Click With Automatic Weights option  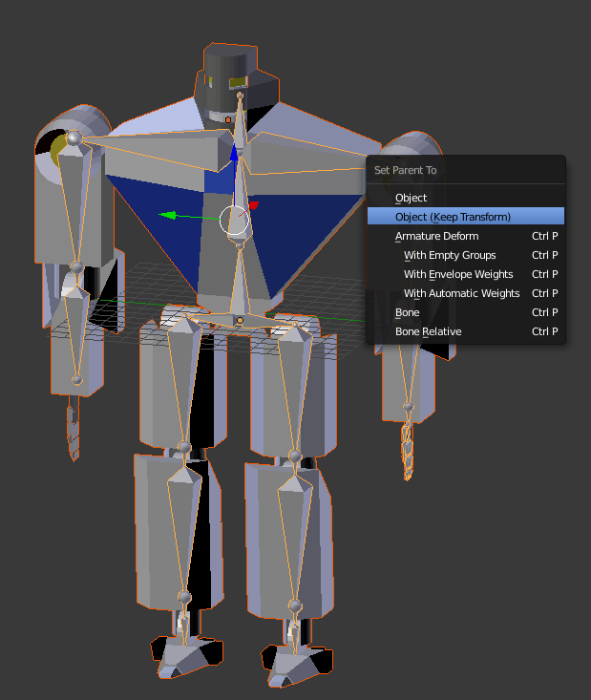(461, 293)
